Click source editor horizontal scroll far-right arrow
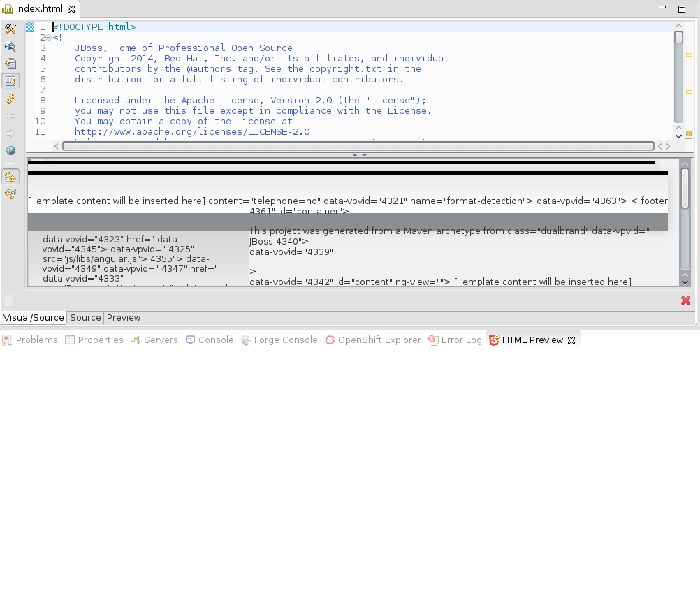 (668, 146)
